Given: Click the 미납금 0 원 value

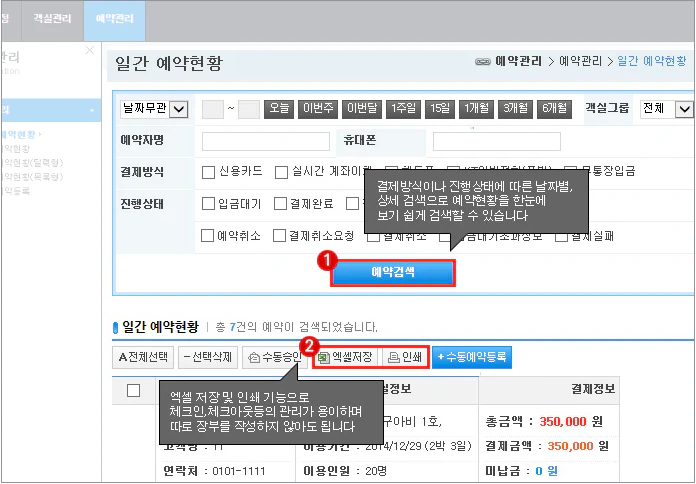Looking at the screenshot, I should pos(546,471).
